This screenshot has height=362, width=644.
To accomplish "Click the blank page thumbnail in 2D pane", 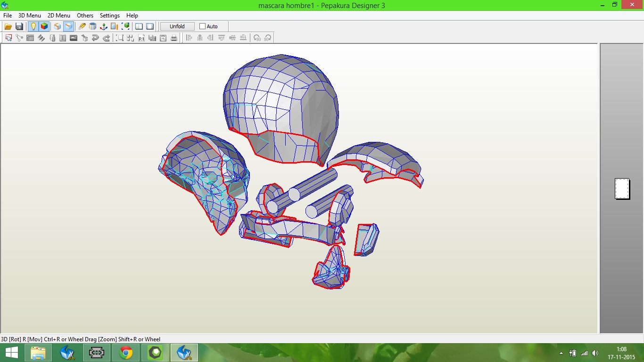I will click(x=622, y=189).
